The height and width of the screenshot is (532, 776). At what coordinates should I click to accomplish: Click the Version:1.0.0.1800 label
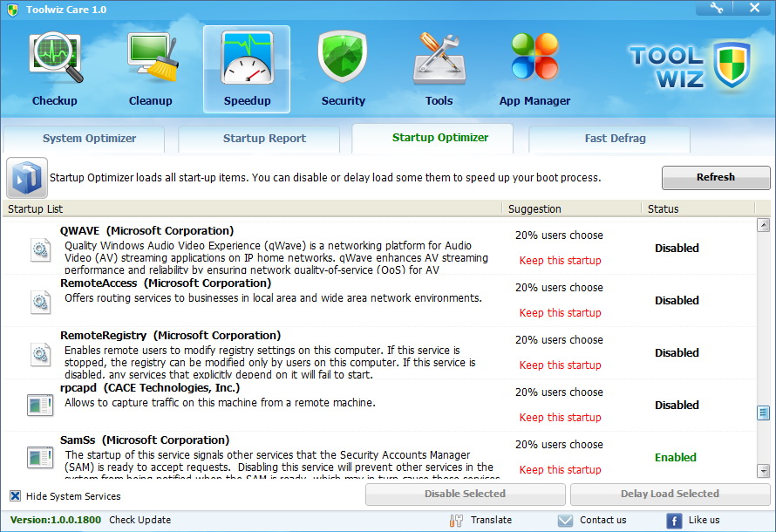56,520
